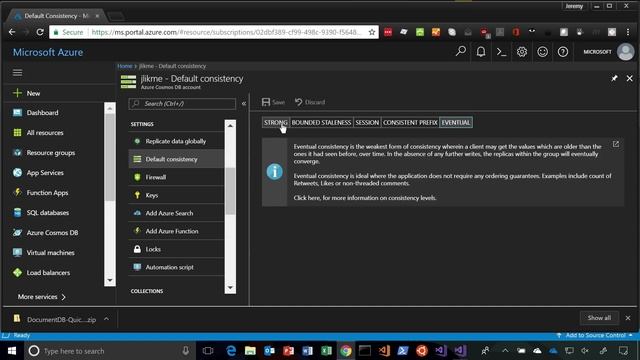Click the Save button
This screenshot has width=640, height=360.
[273, 102]
